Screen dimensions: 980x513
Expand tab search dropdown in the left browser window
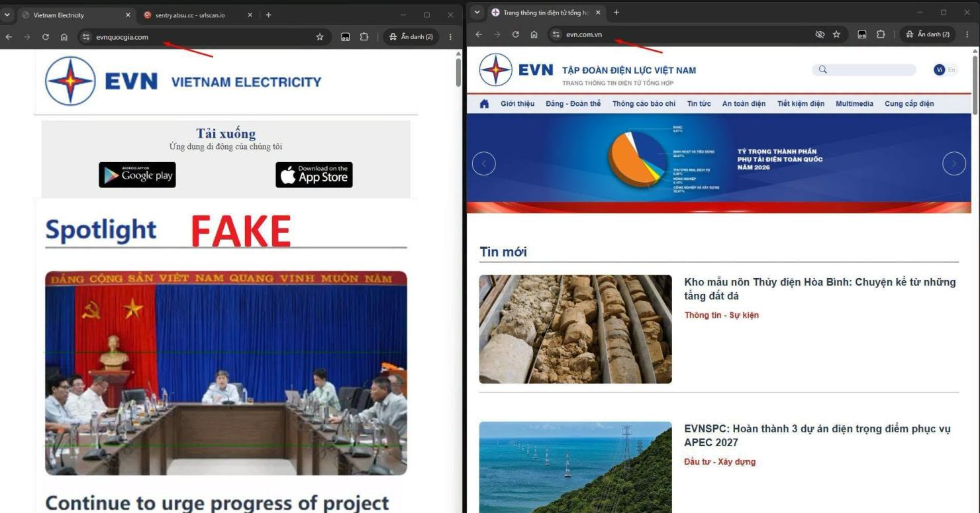8,15
